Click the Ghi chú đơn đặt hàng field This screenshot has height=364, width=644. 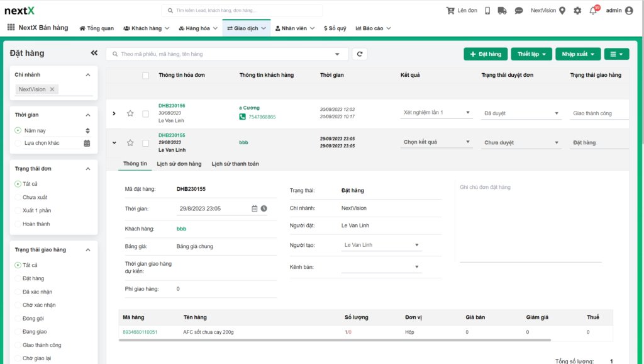527,220
